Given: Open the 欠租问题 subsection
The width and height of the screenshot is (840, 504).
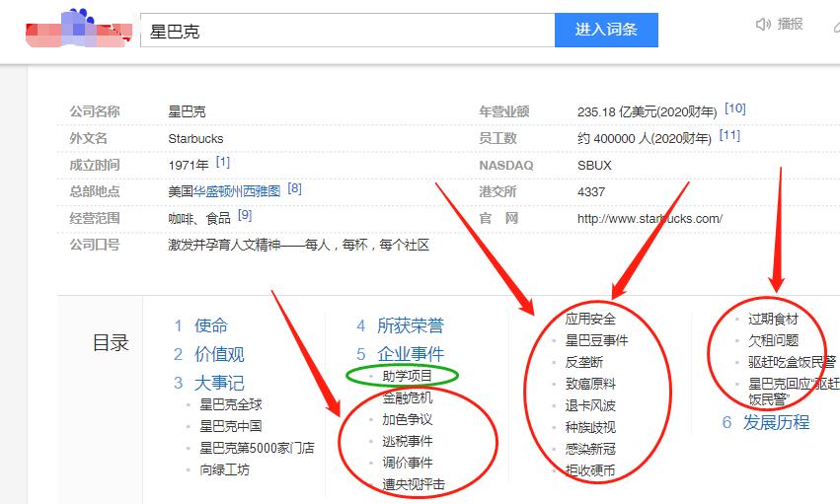Looking at the screenshot, I should (774, 340).
